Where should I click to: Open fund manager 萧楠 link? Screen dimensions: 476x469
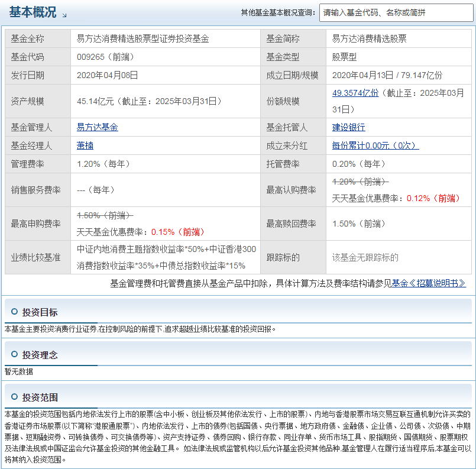click(85, 145)
